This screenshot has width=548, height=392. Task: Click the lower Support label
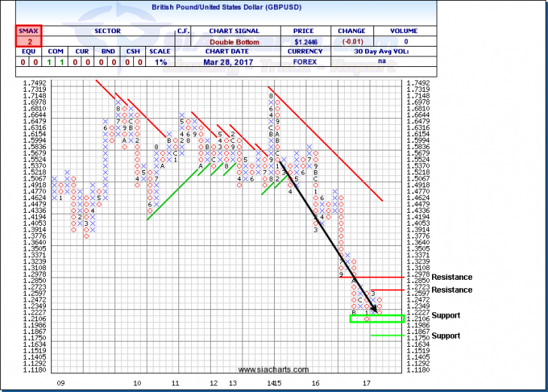446,336
